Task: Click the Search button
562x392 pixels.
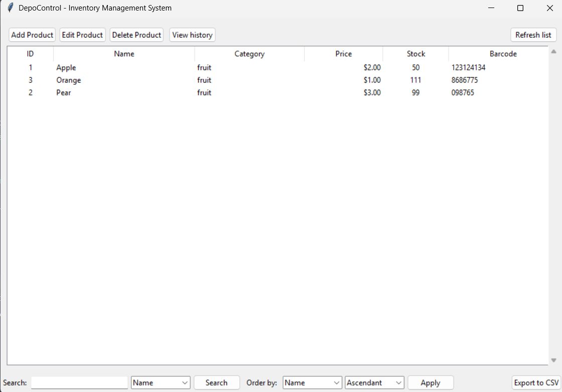Action: click(x=216, y=382)
